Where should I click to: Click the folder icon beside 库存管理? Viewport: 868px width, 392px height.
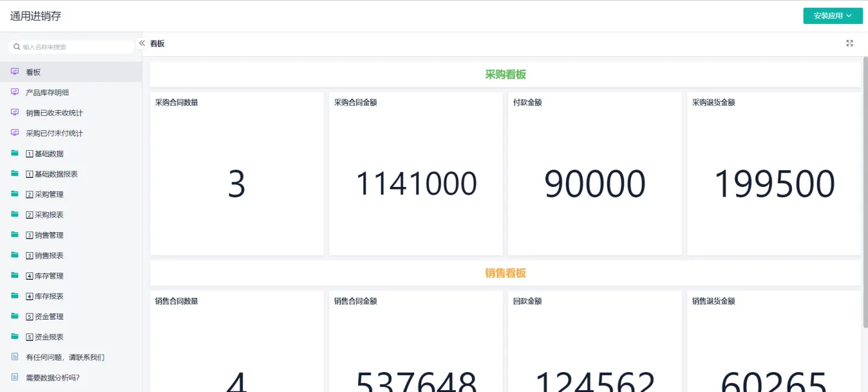[x=15, y=276]
